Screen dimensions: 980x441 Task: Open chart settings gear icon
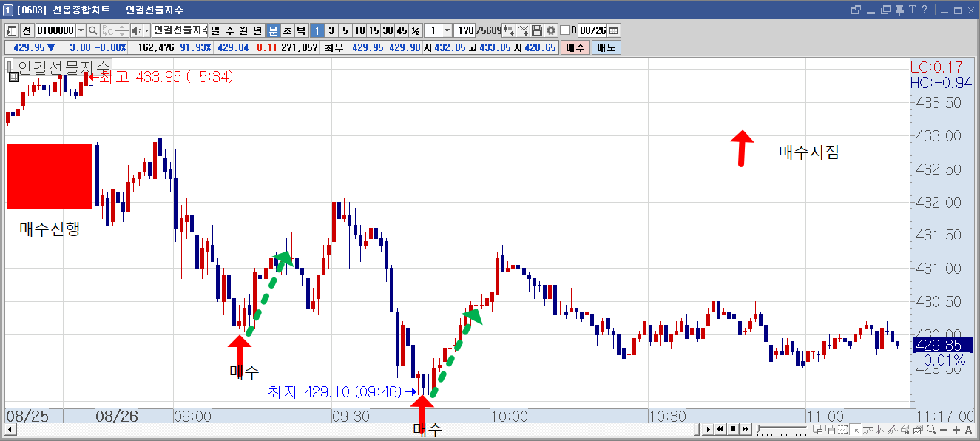coord(551,30)
